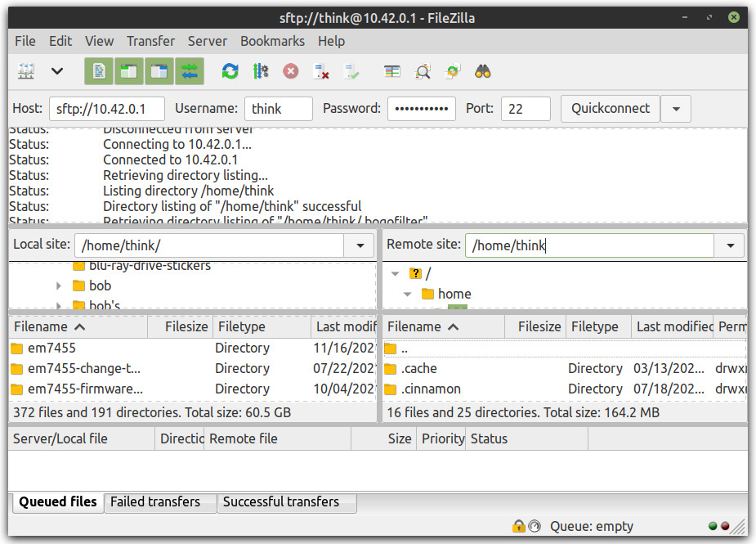The height and width of the screenshot is (544, 756).
Task: Focus the Password field
Action: pos(422,109)
